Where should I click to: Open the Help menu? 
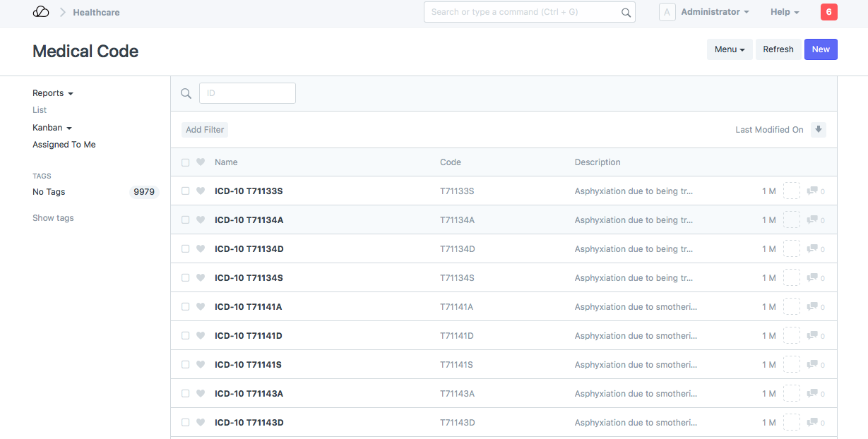784,12
